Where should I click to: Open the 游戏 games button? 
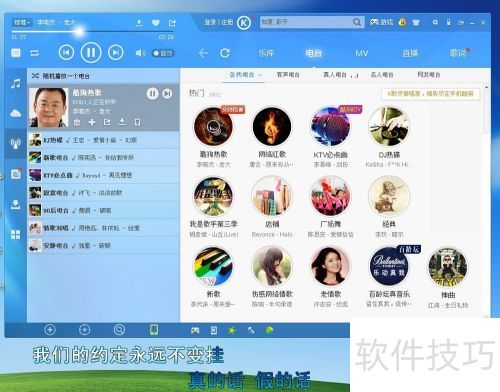(382, 22)
